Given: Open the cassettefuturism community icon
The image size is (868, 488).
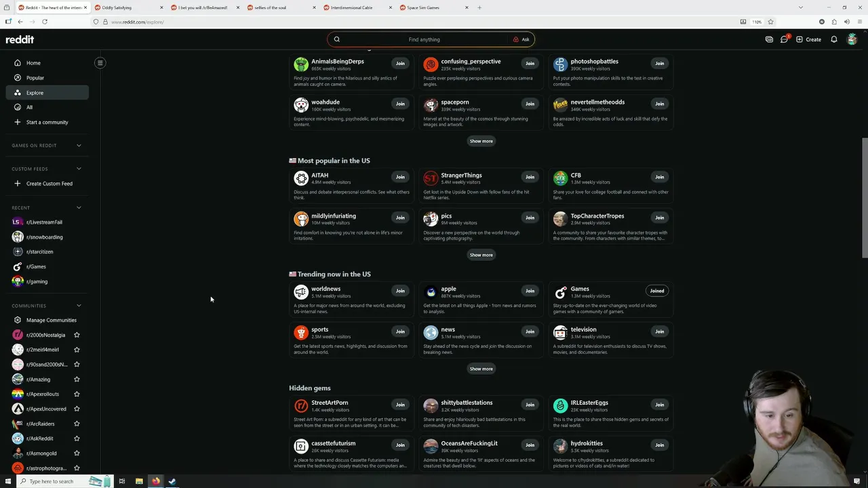Looking at the screenshot, I should 301,447.
